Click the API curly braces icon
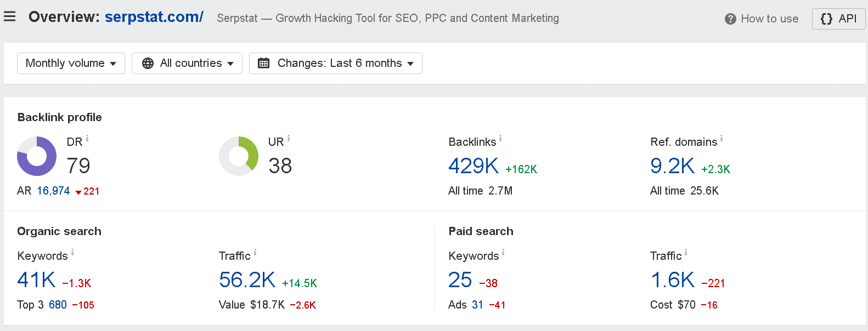868x331 pixels. [x=826, y=19]
